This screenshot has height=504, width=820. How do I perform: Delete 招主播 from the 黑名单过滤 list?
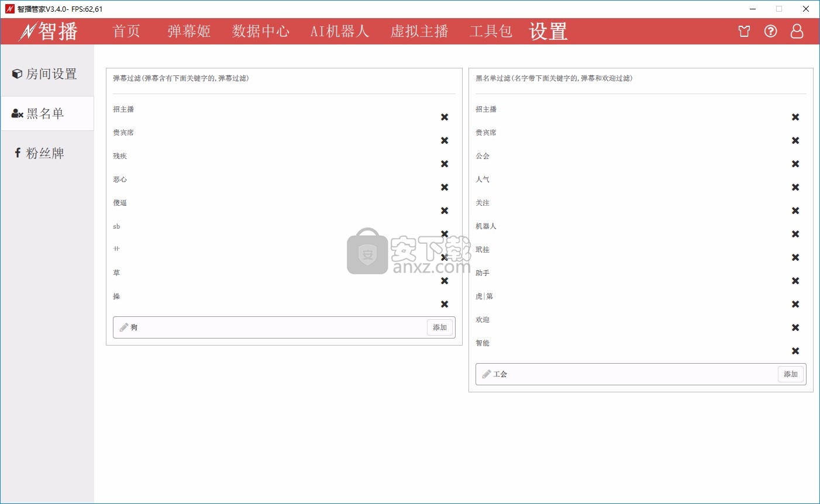(x=795, y=117)
